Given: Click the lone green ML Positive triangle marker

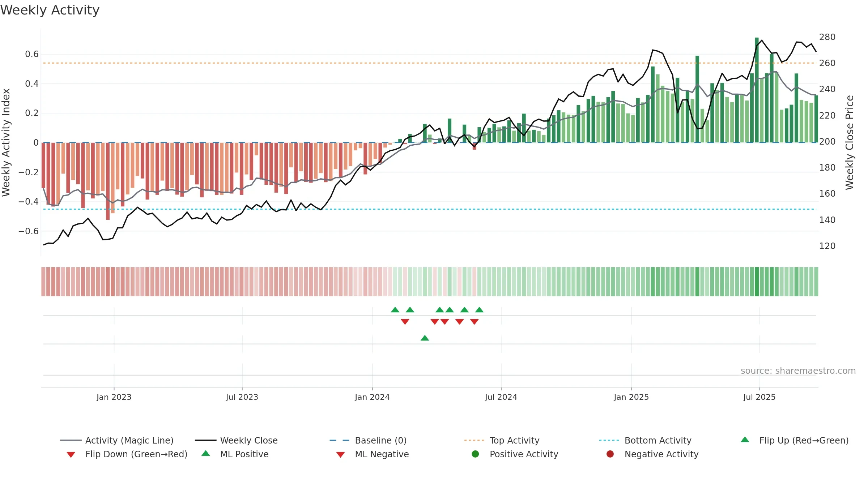Looking at the screenshot, I should [x=425, y=338].
